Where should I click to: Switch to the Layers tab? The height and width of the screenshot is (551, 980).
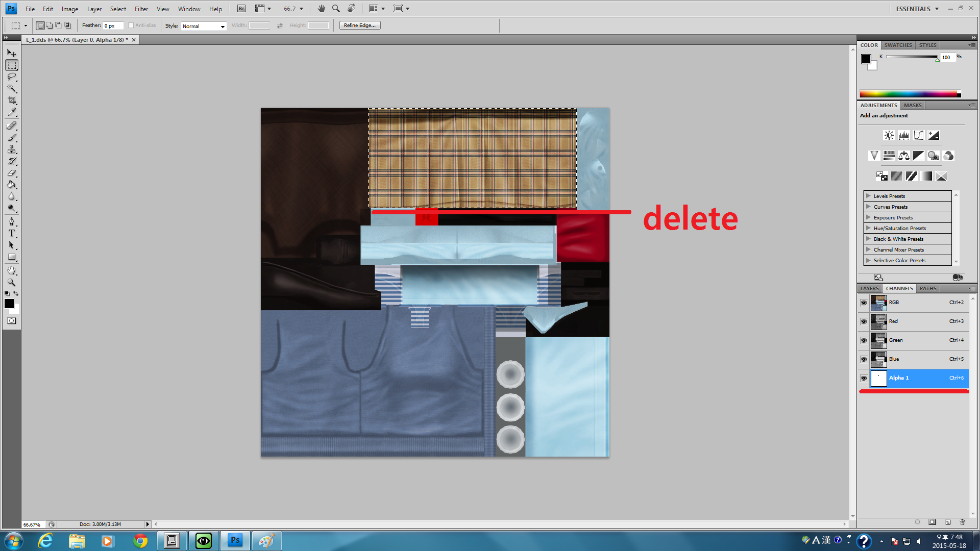click(869, 288)
